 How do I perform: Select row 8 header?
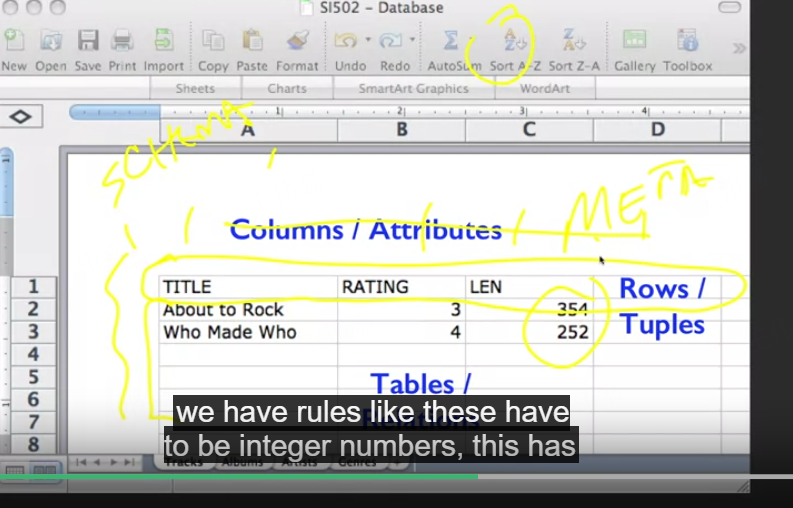click(x=33, y=444)
